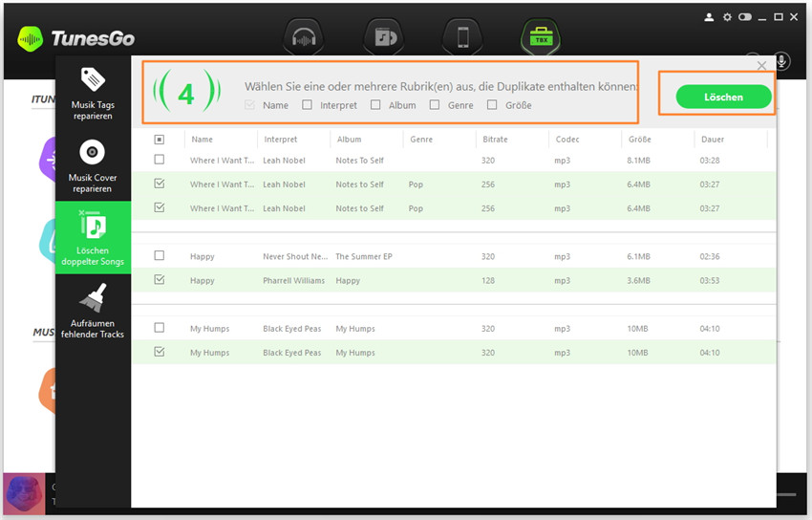Sort by the Name column header
812x520 pixels.
pyautogui.click(x=202, y=140)
